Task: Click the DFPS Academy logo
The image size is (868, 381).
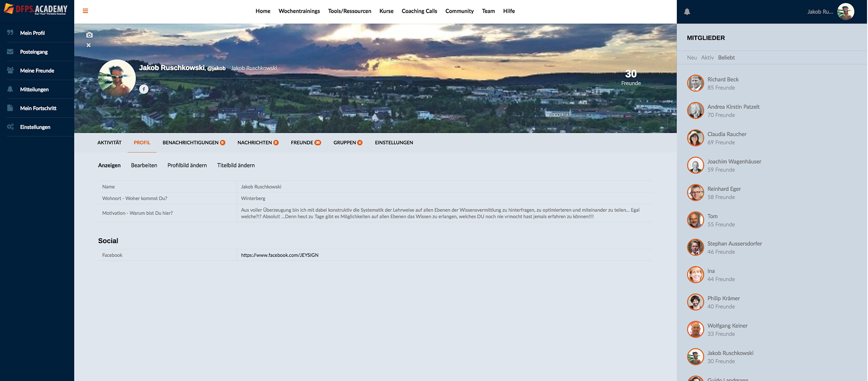Action: (36, 9)
